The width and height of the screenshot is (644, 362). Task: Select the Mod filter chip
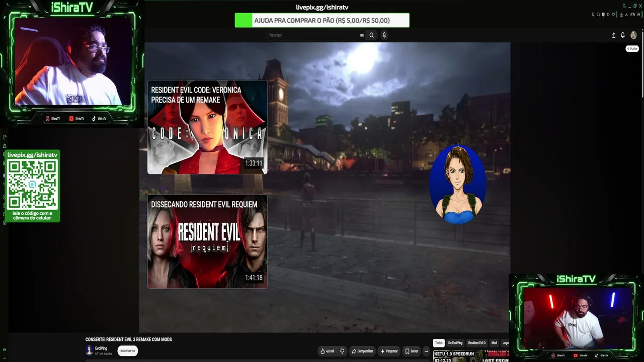pyautogui.click(x=494, y=343)
